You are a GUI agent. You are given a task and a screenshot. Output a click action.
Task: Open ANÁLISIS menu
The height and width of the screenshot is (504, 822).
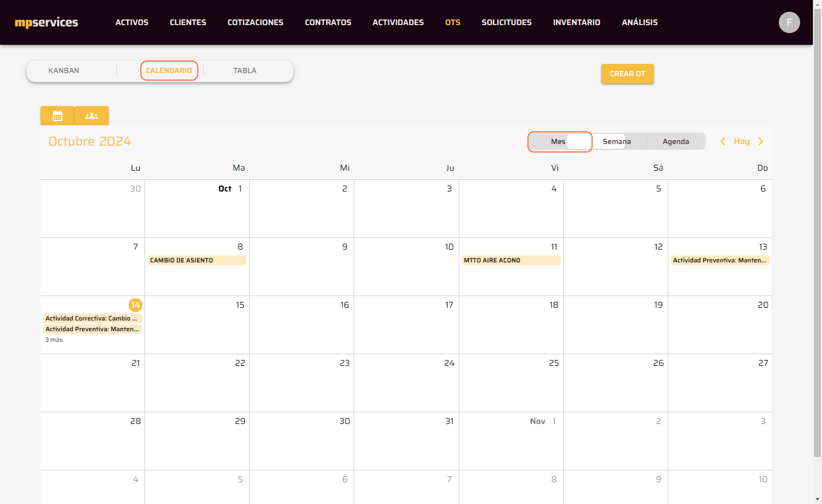[x=640, y=22]
